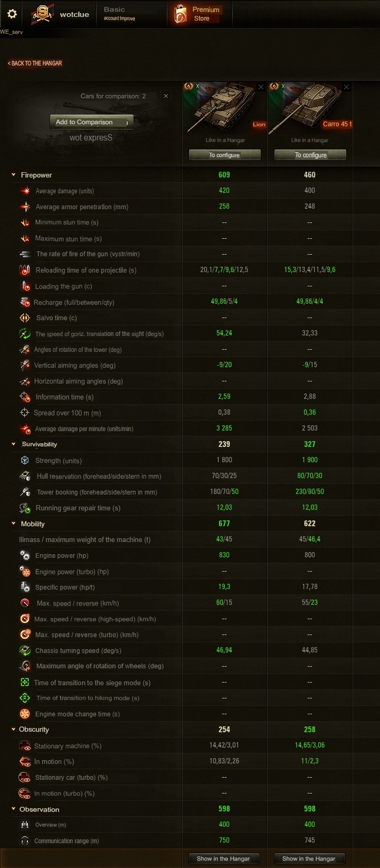Click the Average armor penetration icon

click(x=25, y=207)
